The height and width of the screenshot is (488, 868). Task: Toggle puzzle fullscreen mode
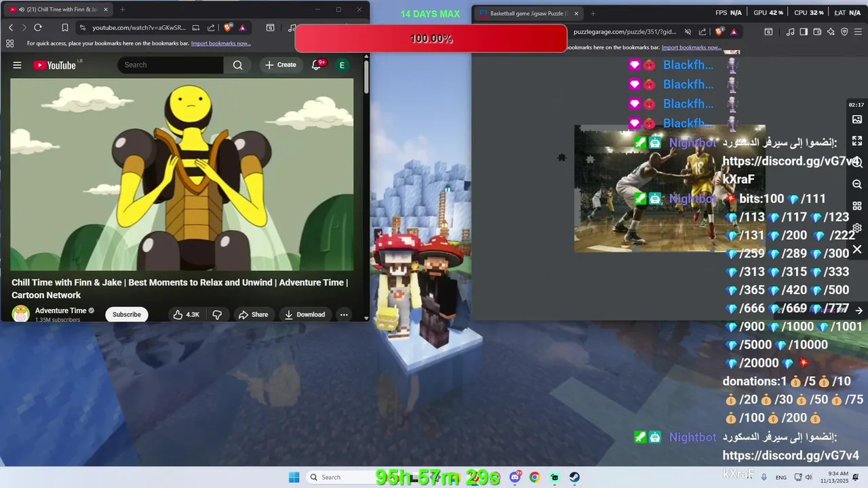click(857, 141)
